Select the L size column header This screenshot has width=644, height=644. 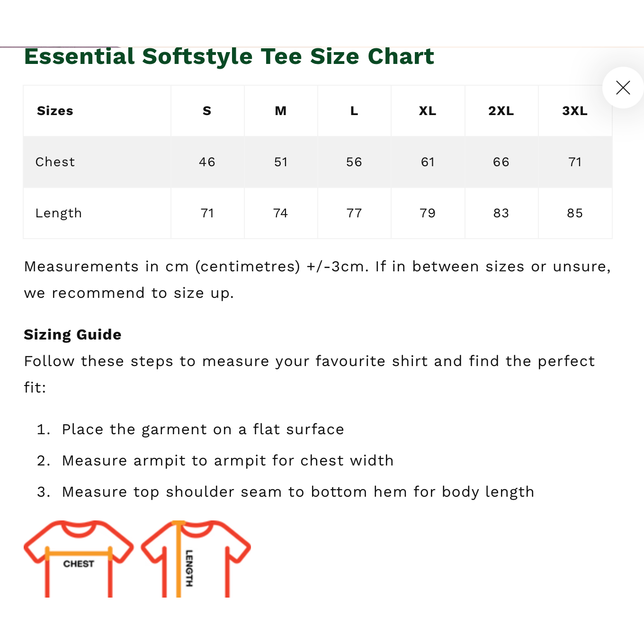pyautogui.click(x=354, y=111)
